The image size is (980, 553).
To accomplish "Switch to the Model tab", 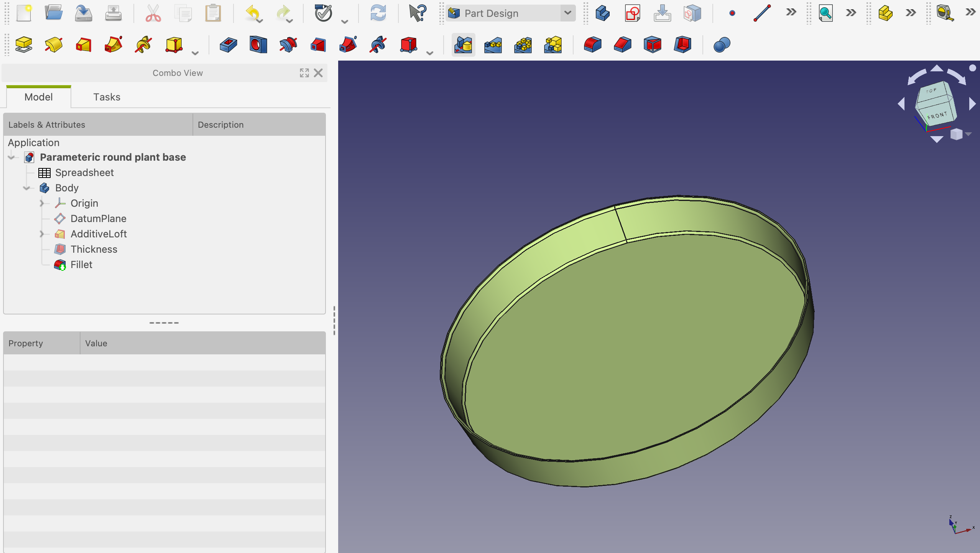I will [x=38, y=97].
